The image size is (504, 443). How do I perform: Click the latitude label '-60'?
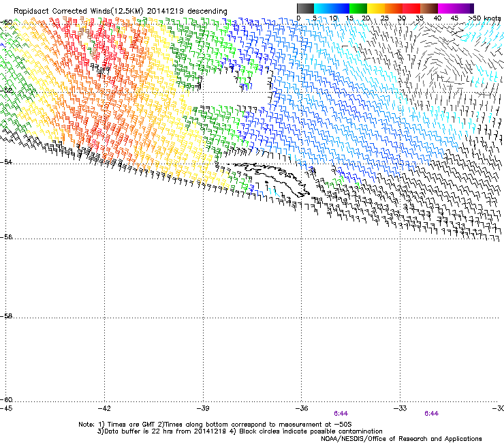(x=6, y=400)
